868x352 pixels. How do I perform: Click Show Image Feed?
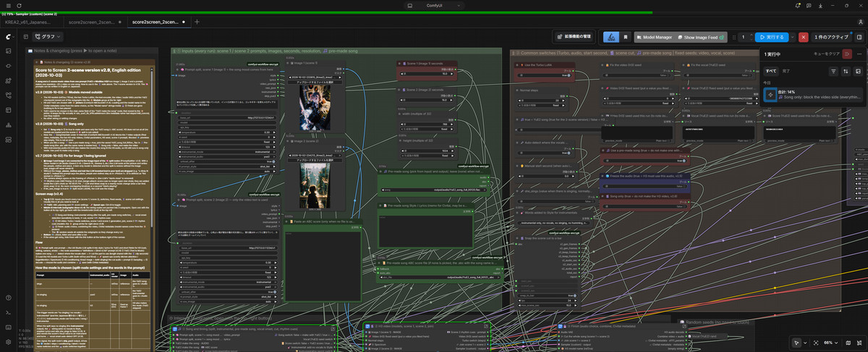(702, 36)
